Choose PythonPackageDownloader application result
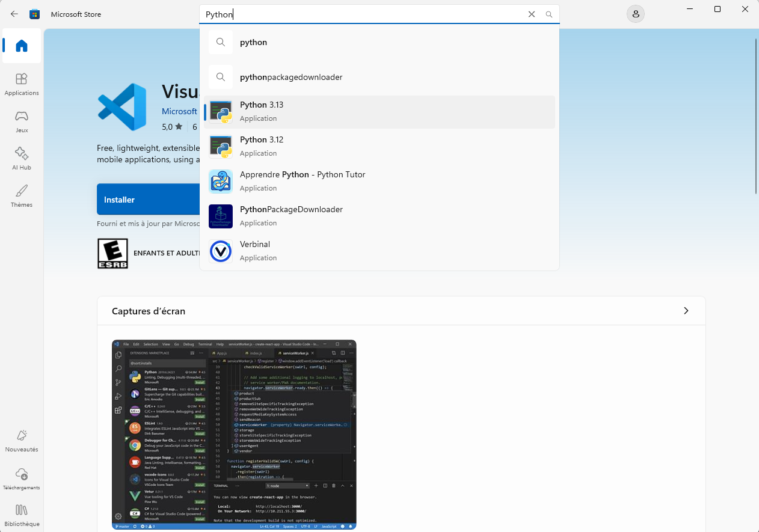Screen dimensions: 759x532 point(379,216)
